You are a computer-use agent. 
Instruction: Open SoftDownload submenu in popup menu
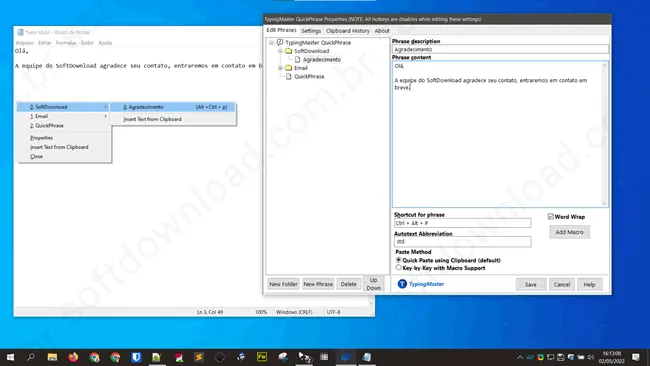[63, 107]
